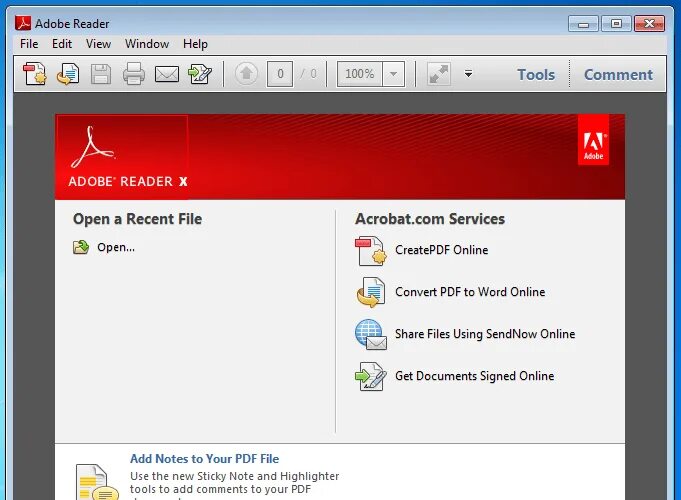Image resolution: width=681 pixels, height=500 pixels.
Task: Click the Sticky Note and Highlighter description text
Action: (x=235, y=483)
